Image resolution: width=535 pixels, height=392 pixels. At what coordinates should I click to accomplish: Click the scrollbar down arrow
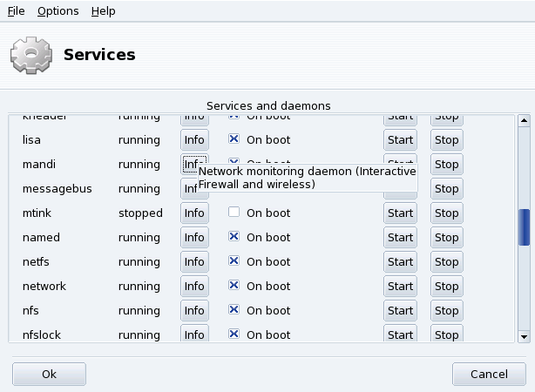tap(525, 335)
